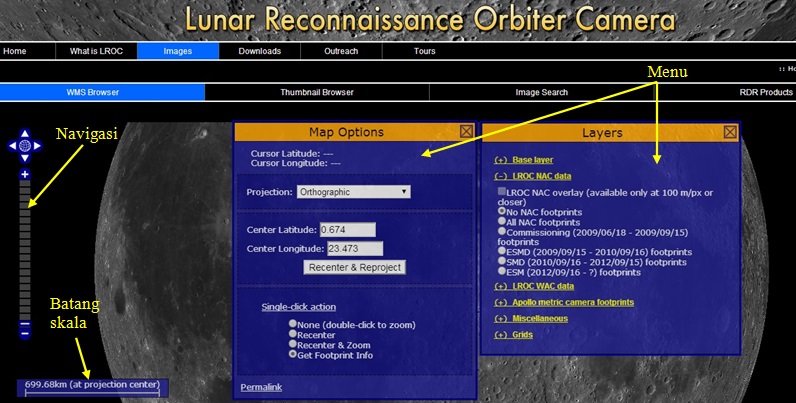Open the Projection dropdown
The width and height of the screenshot is (796, 403).
point(353,191)
